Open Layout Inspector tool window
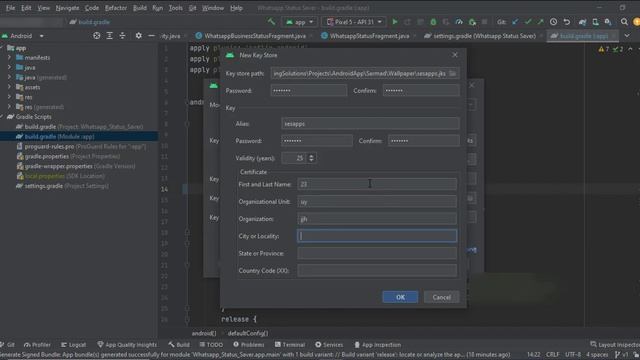 (x=615, y=344)
